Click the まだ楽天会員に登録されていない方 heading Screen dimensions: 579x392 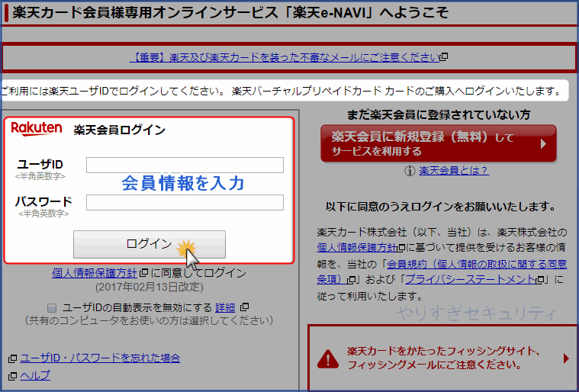(439, 115)
